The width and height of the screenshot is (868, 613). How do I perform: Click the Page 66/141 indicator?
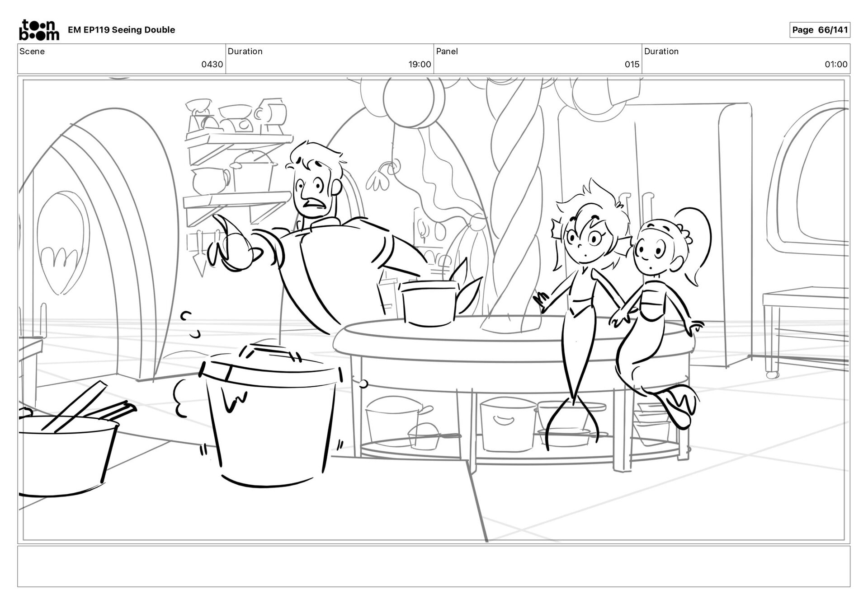pyautogui.click(x=819, y=30)
